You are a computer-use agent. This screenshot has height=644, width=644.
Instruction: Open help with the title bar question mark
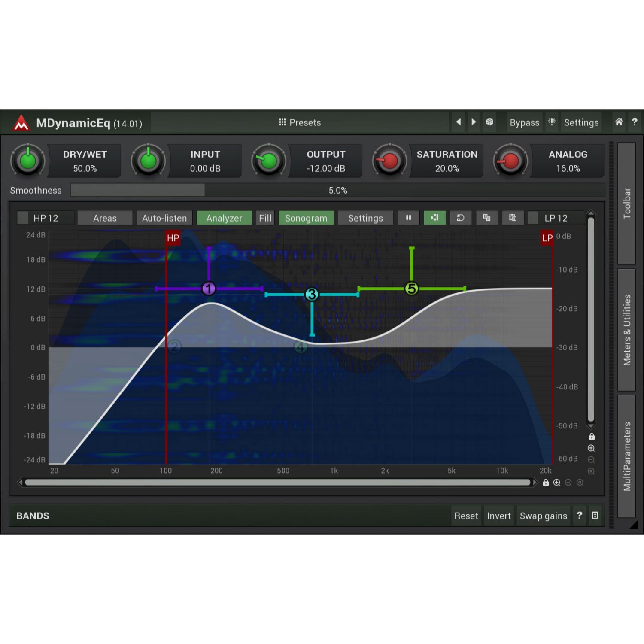[635, 122]
